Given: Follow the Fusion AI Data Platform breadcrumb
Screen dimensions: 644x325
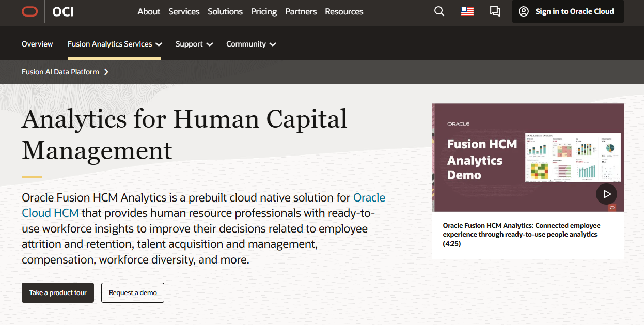Looking at the screenshot, I should pos(60,72).
